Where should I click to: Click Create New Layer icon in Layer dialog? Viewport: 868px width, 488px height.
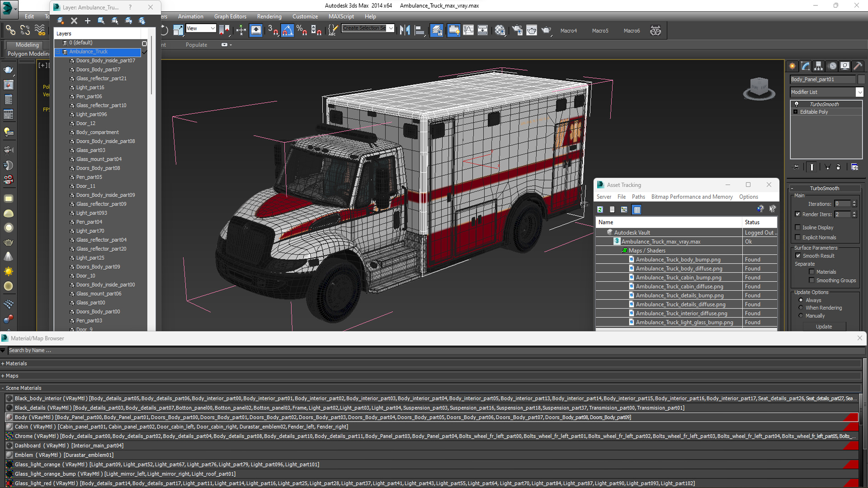(x=60, y=21)
